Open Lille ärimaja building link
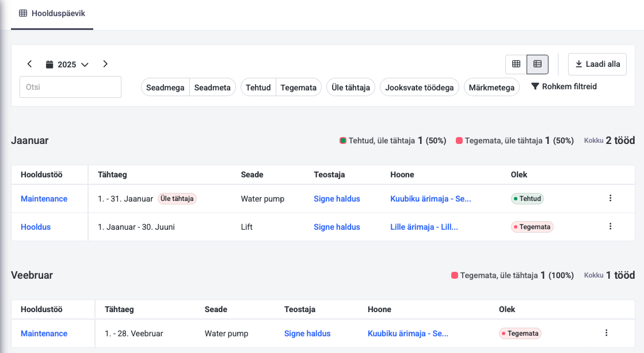Image resolution: width=644 pixels, height=353 pixels. (x=424, y=227)
